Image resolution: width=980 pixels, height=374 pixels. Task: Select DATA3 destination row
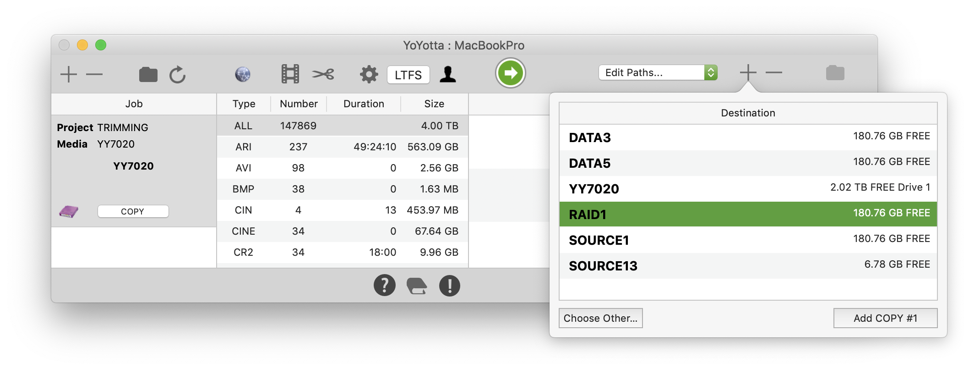pos(748,137)
